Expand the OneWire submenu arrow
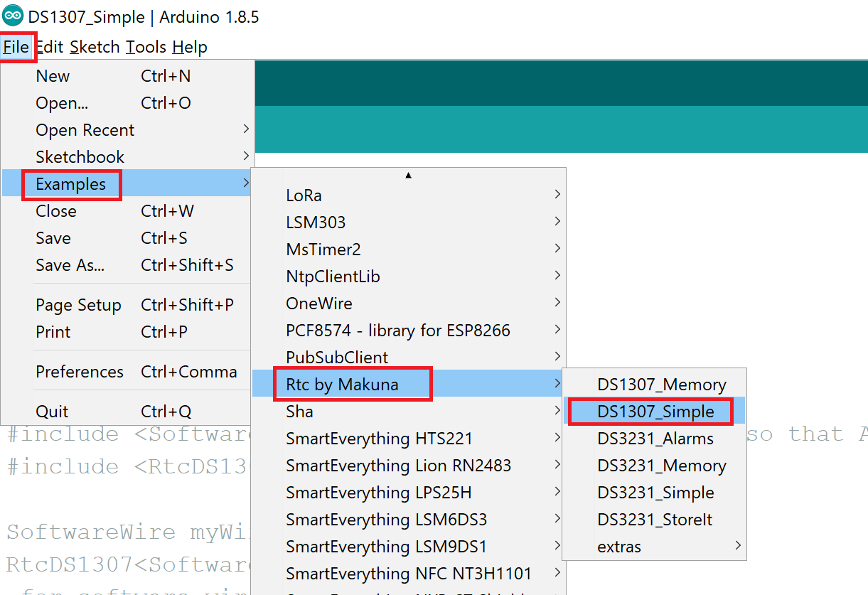This screenshot has width=868, height=595. pos(558,303)
